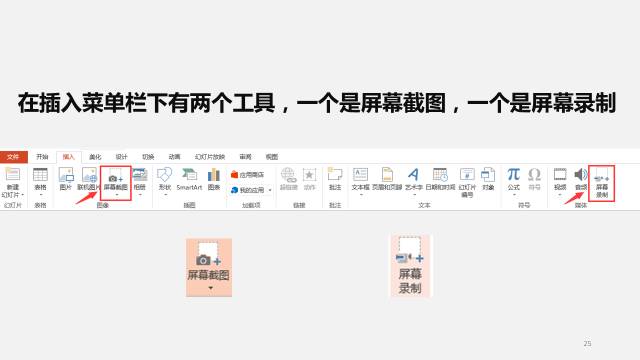Insert a Picture (图片) from ribbon
Image resolution: width=640 pixels, height=360 pixels.
pyautogui.click(x=66, y=175)
